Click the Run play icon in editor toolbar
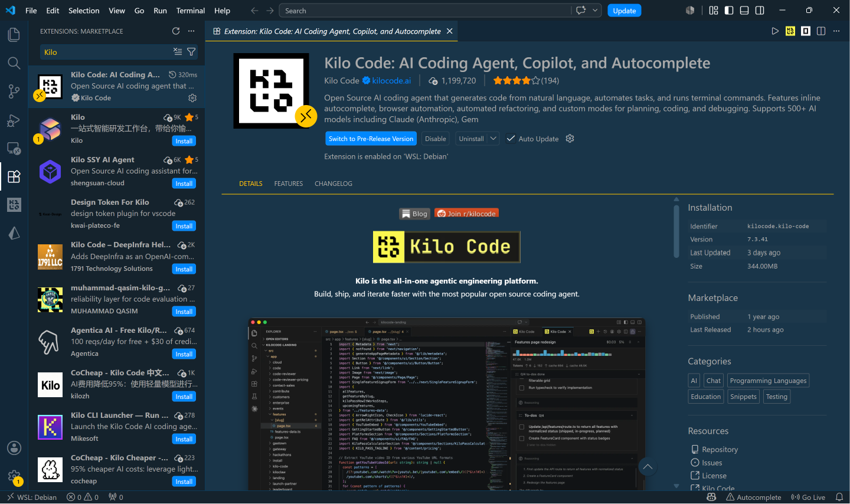This screenshot has width=850, height=504. tap(775, 31)
